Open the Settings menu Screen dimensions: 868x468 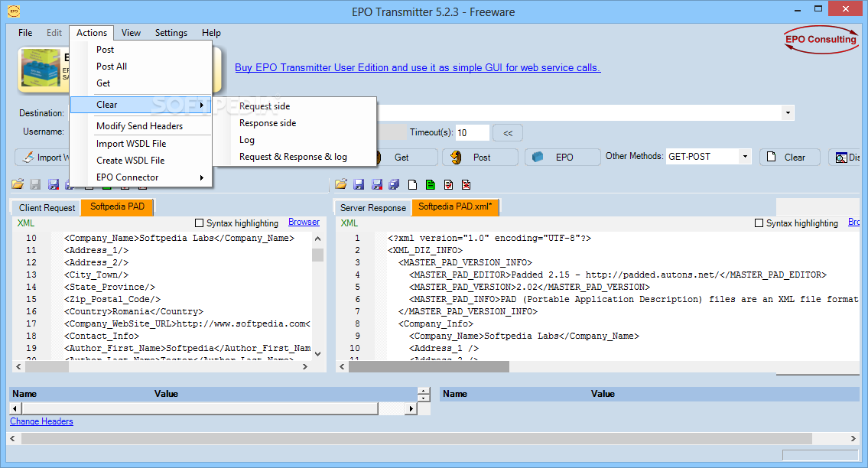pyautogui.click(x=171, y=33)
